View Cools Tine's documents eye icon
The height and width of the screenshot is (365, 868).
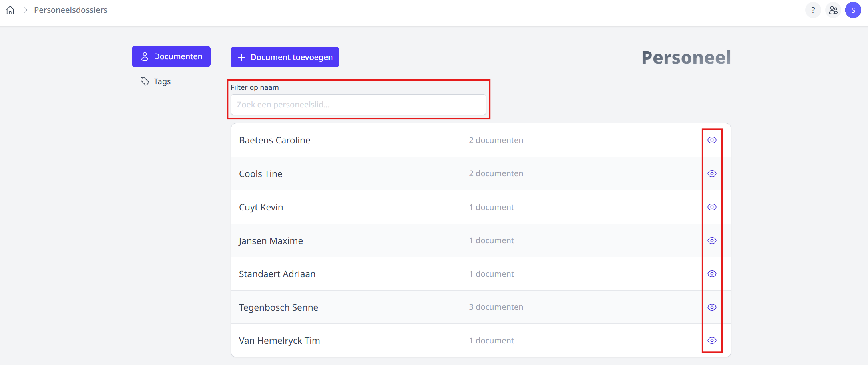712,174
